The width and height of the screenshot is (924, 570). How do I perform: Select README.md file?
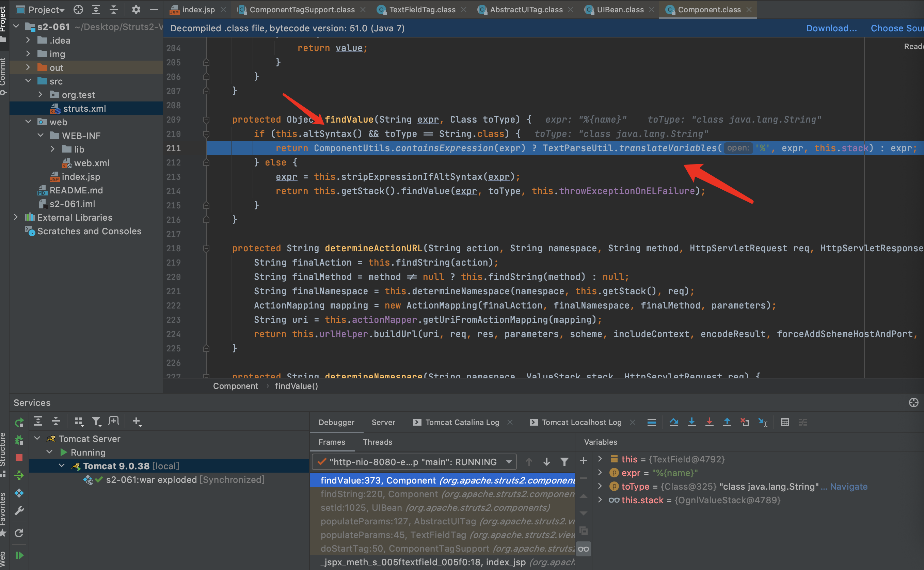(x=76, y=190)
